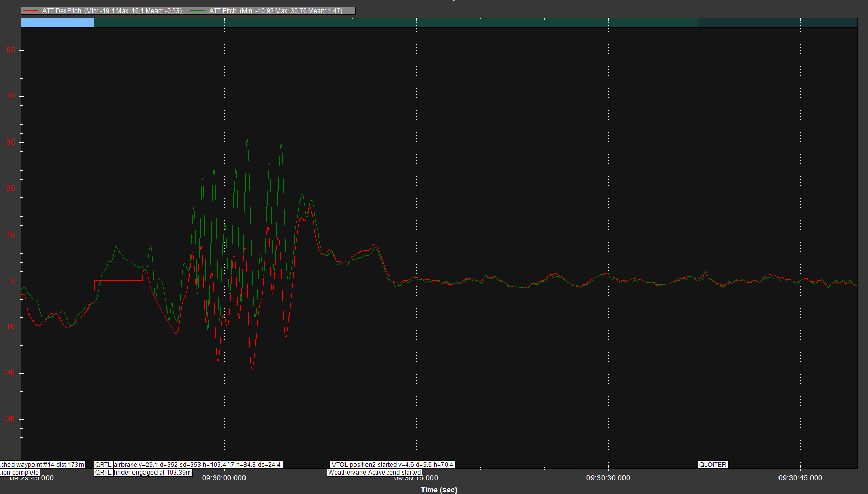
Task: Click the green line swatch in legend
Action: pyautogui.click(x=198, y=10)
